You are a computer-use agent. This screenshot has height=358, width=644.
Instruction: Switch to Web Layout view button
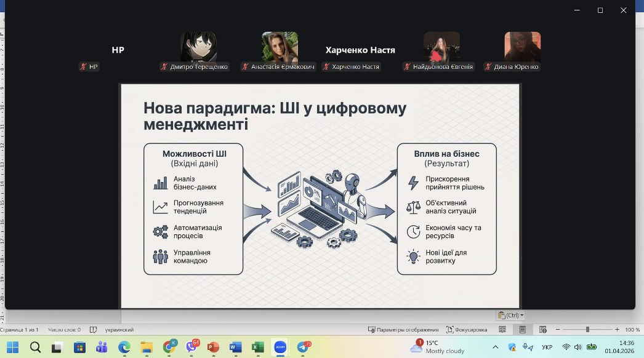542,330
